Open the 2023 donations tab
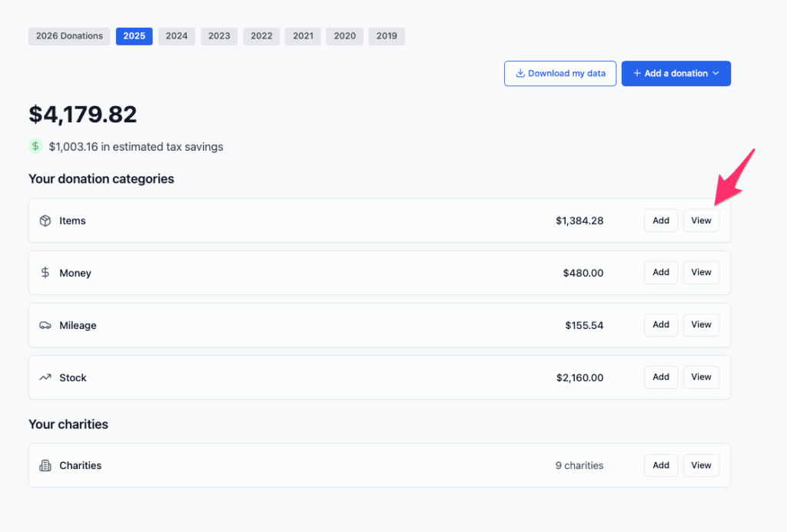787x532 pixels. [219, 36]
